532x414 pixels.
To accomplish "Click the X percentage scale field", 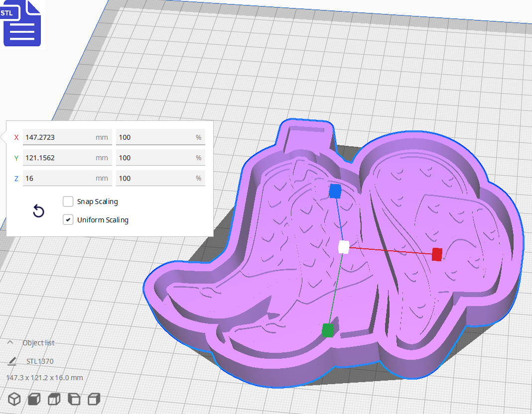I will (160, 137).
